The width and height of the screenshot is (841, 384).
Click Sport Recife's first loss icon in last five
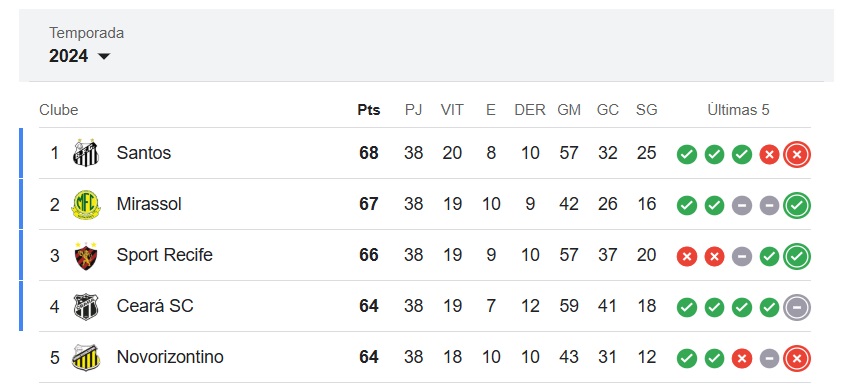[x=687, y=256]
